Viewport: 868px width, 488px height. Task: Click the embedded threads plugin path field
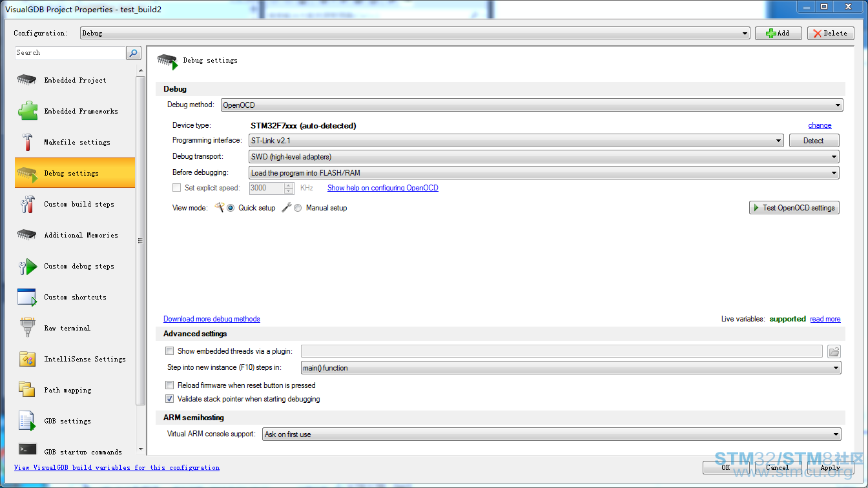point(562,351)
